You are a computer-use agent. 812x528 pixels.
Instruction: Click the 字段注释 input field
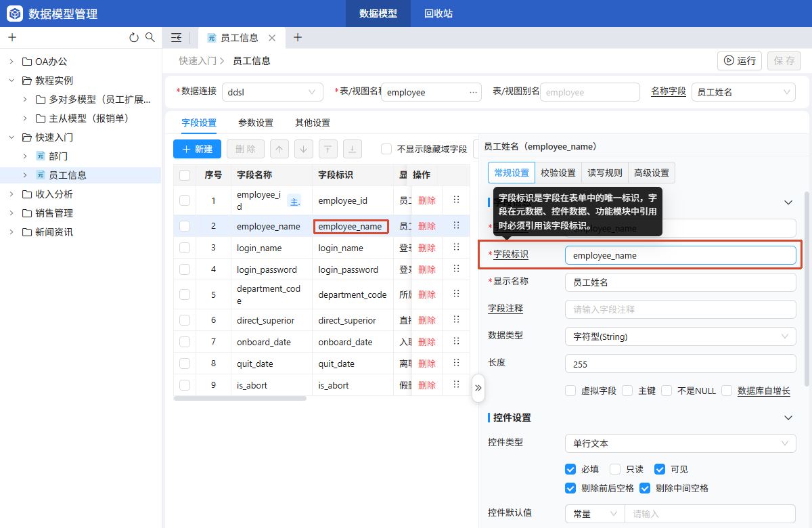coord(680,309)
